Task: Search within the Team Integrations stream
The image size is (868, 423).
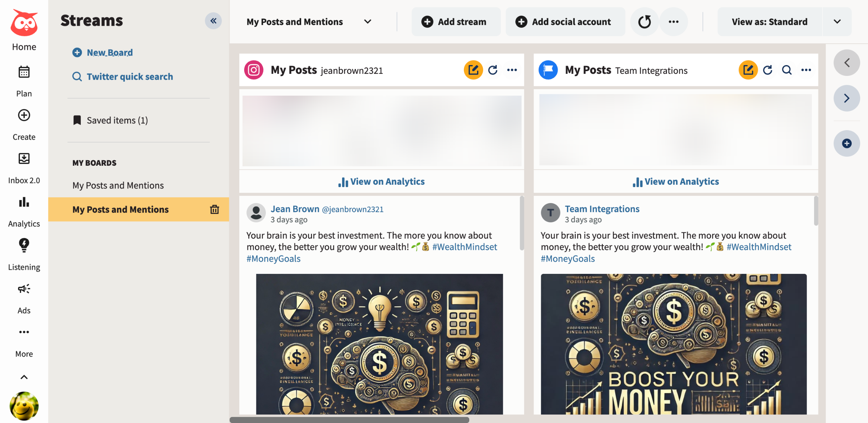Action: pos(787,70)
